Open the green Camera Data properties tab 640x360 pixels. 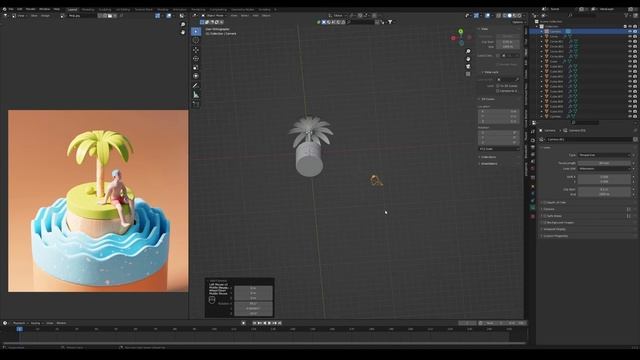(533, 207)
